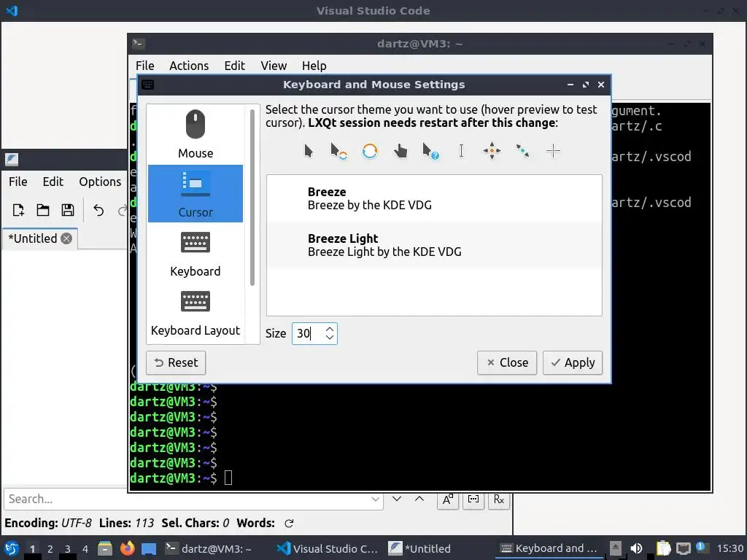This screenshot has width=747, height=560.
Task: Open terminal Help menu
Action: 314,66
